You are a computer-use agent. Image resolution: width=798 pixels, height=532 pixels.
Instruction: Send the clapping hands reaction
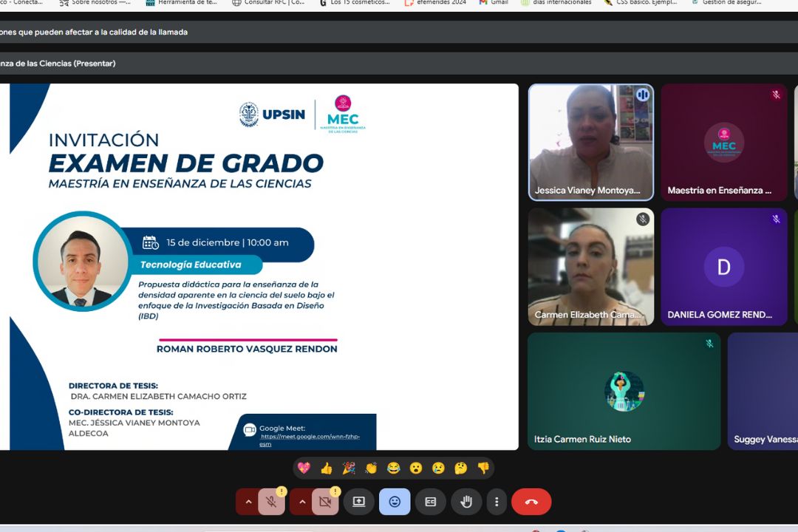(x=371, y=468)
